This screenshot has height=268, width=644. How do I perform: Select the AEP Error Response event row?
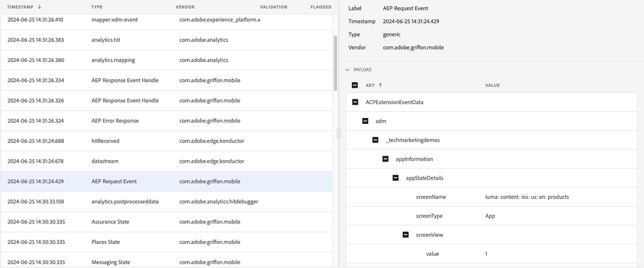[166, 121]
